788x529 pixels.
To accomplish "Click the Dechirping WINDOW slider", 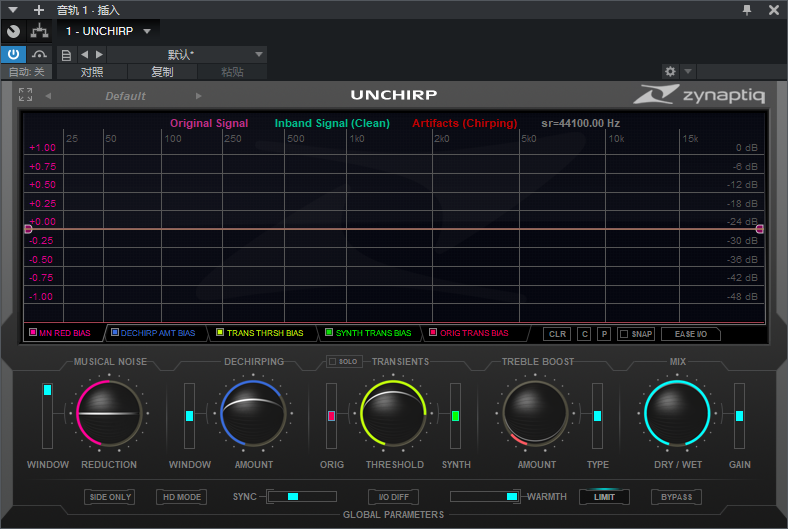I will pyautogui.click(x=189, y=416).
